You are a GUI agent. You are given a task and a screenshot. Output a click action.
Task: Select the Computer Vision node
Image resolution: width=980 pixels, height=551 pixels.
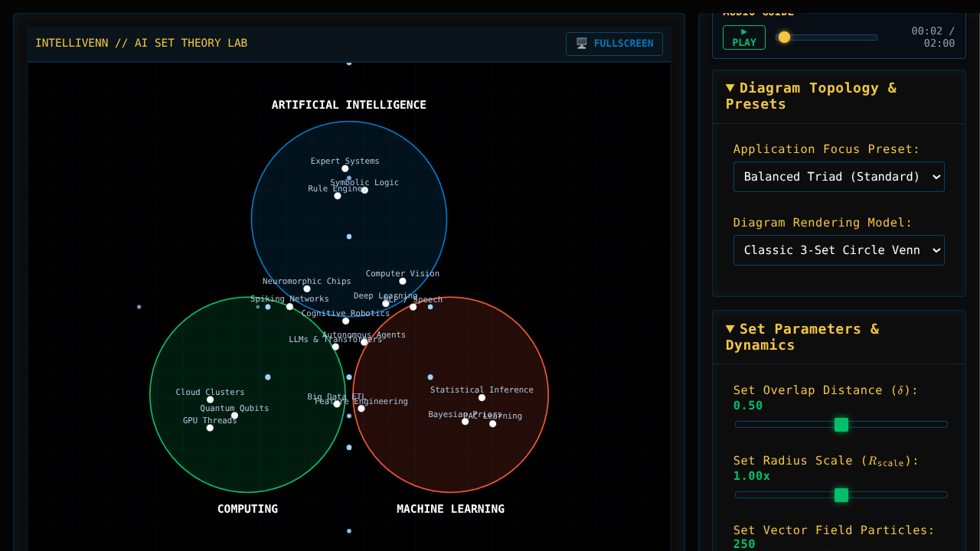pos(403,281)
